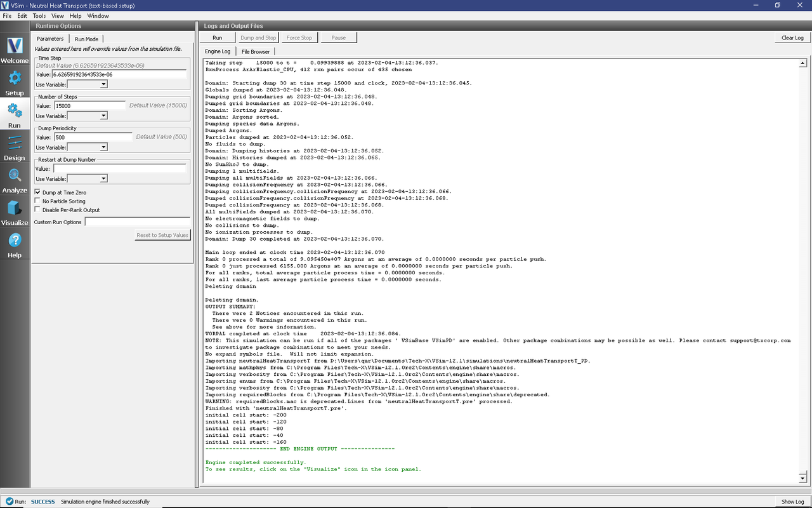Open Restart at Dump Number Use Variable dropdown
The width and height of the screenshot is (812, 508).
87,179
